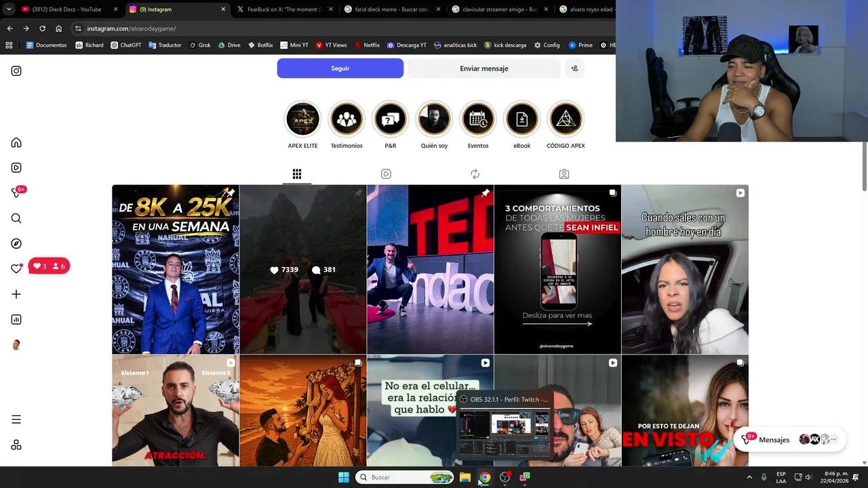Open the Testimonios story highlight
Viewport: 868px width, 488px height.
click(x=347, y=119)
